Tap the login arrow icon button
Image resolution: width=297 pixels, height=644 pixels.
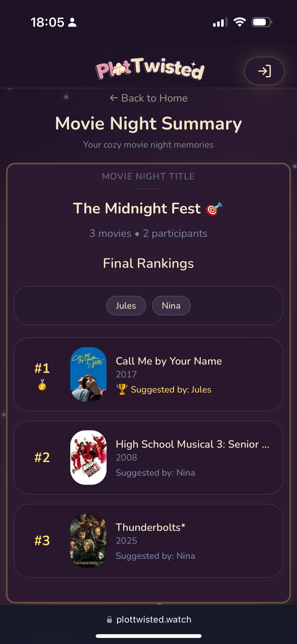point(264,71)
